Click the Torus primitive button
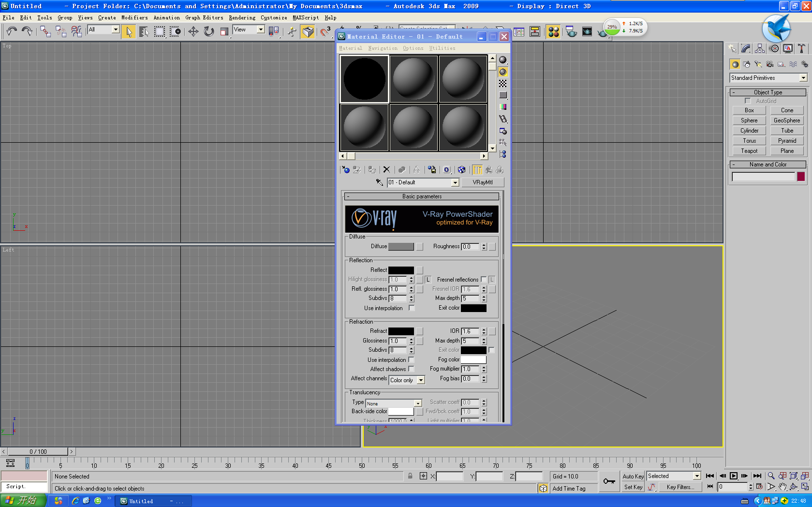 (x=749, y=141)
